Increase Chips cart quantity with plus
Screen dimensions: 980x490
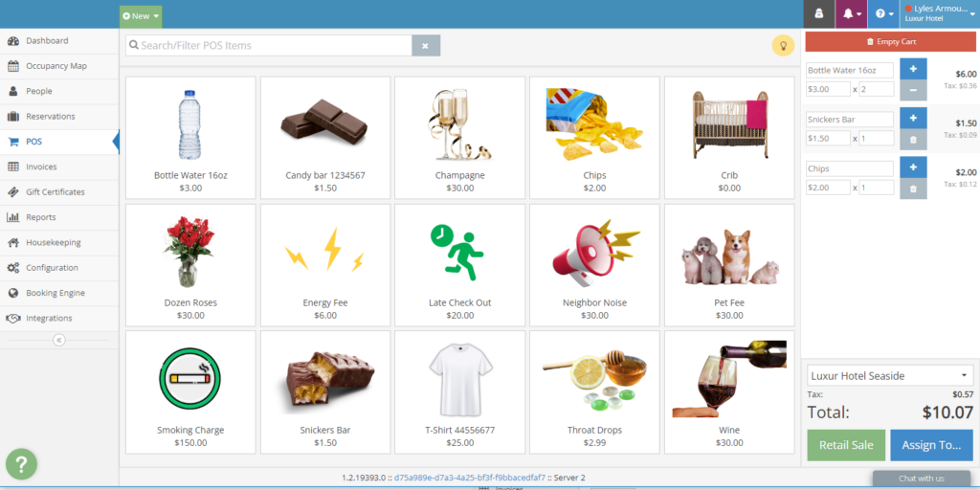click(x=913, y=167)
